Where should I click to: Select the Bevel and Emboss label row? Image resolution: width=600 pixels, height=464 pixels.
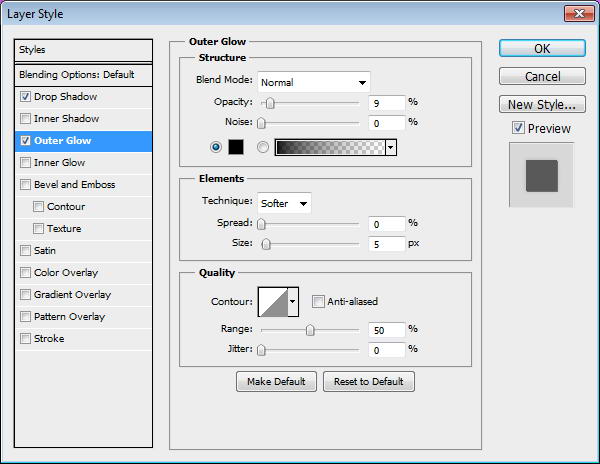[x=83, y=185]
